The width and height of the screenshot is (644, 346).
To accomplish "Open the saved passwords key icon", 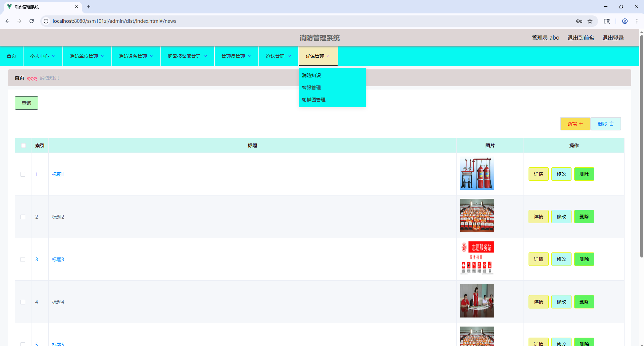I will click(x=579, y=21).
